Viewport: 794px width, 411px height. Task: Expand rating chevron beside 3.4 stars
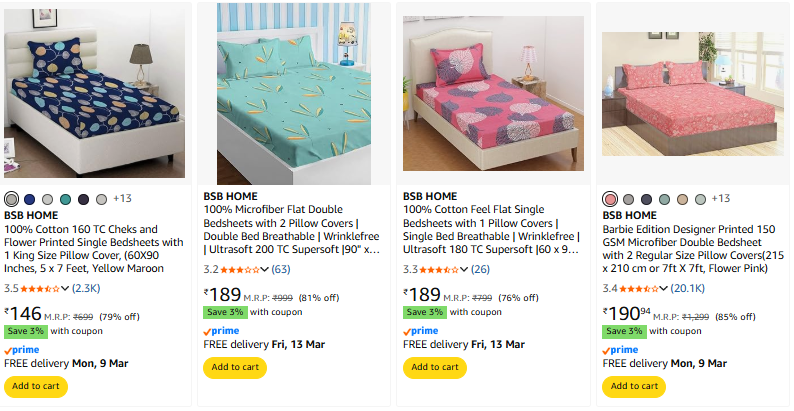(x=664, y=288)
